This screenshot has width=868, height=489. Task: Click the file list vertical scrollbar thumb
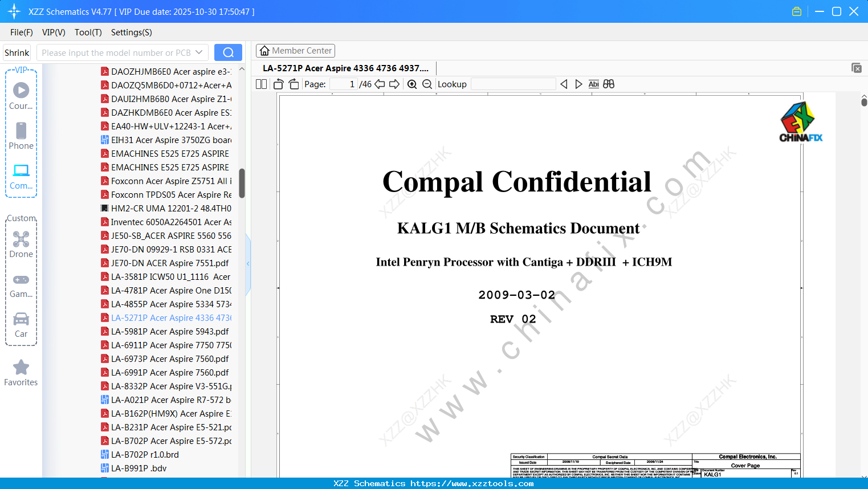[242, 183]
